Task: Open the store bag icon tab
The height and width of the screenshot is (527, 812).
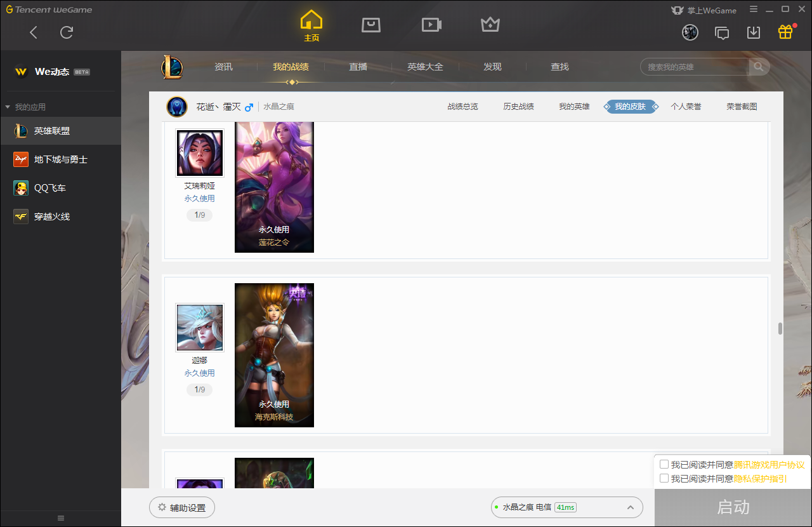Action: (371, 25)
